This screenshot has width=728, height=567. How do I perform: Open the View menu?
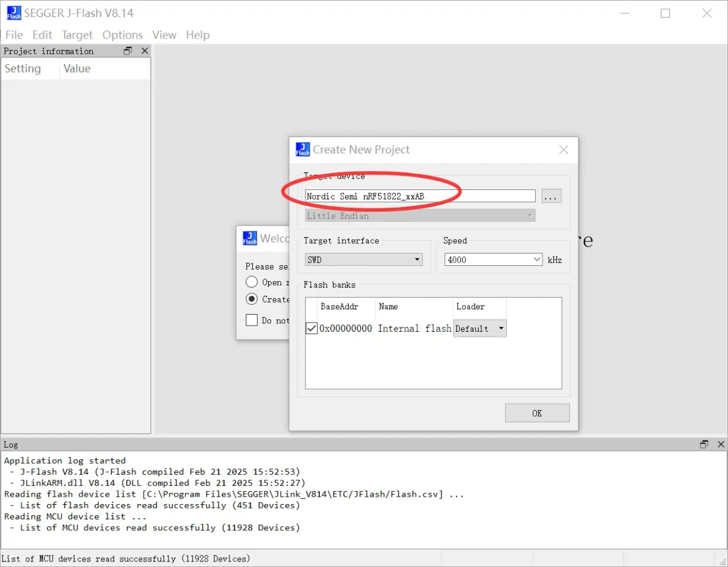[x=164, y=35]
